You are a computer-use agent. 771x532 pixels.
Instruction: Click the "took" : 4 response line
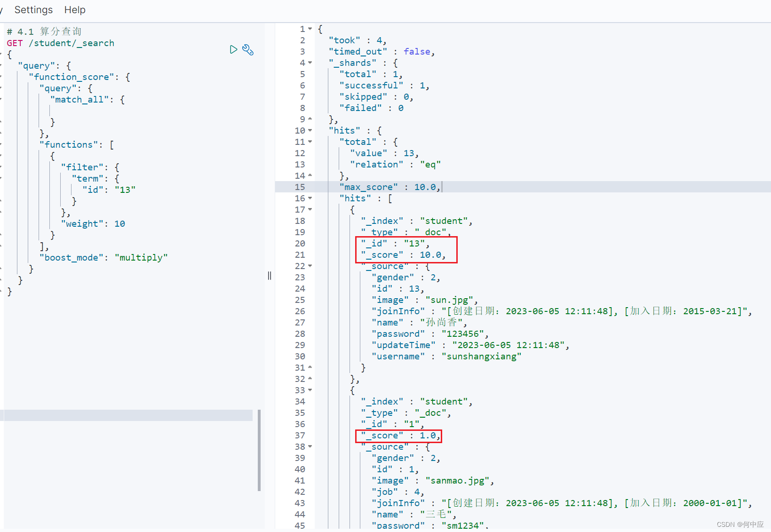point(358,40)
